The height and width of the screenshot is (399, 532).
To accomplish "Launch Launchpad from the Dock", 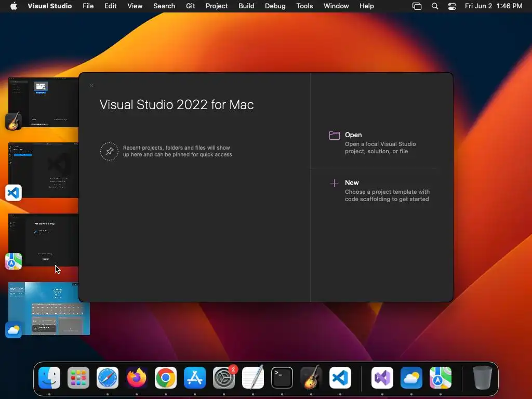I will tap(78, 377).
